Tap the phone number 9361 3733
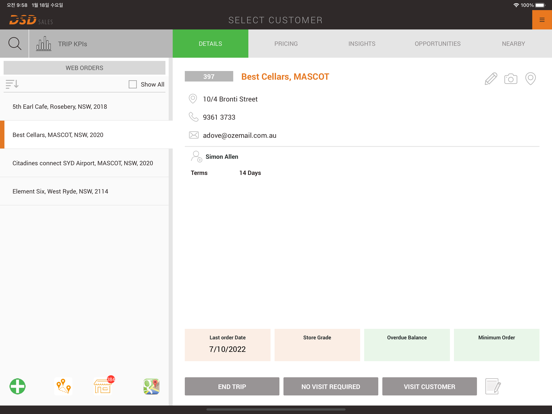552x414 pixels. tap(219, 117)
